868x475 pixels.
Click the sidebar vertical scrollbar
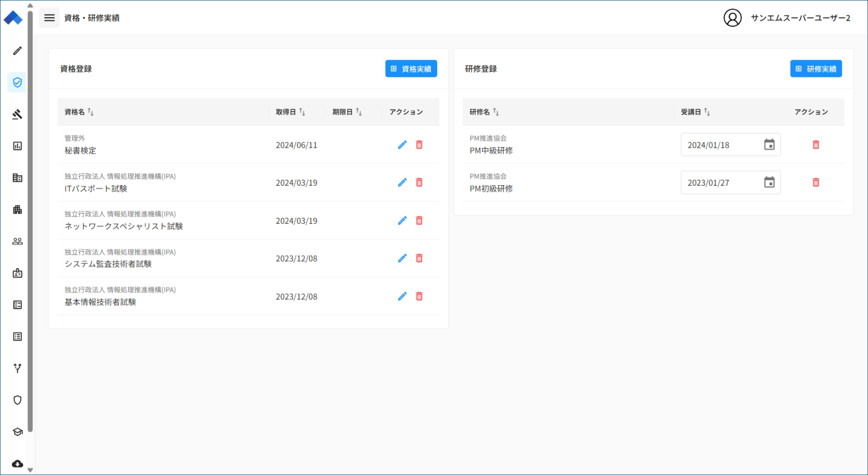click(30, 221)
